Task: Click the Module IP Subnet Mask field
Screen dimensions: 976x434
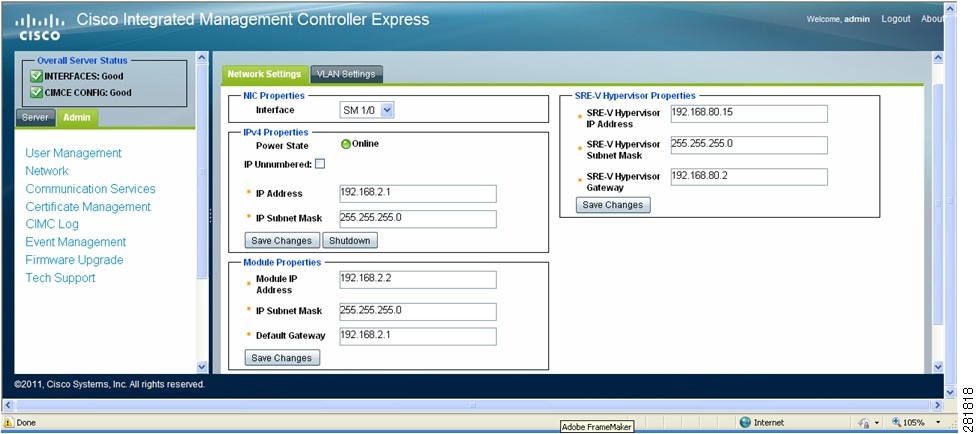Action: pos(418,311)
